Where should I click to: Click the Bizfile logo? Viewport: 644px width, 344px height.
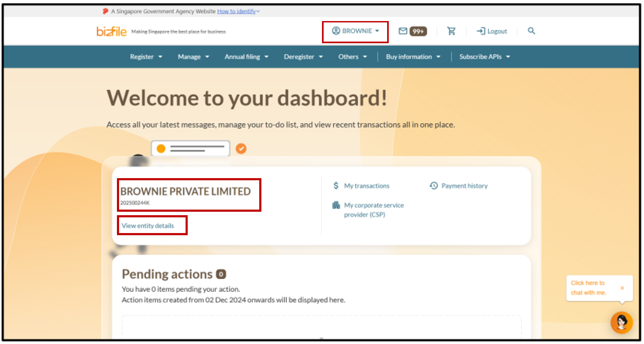click(x=112, y=31)
